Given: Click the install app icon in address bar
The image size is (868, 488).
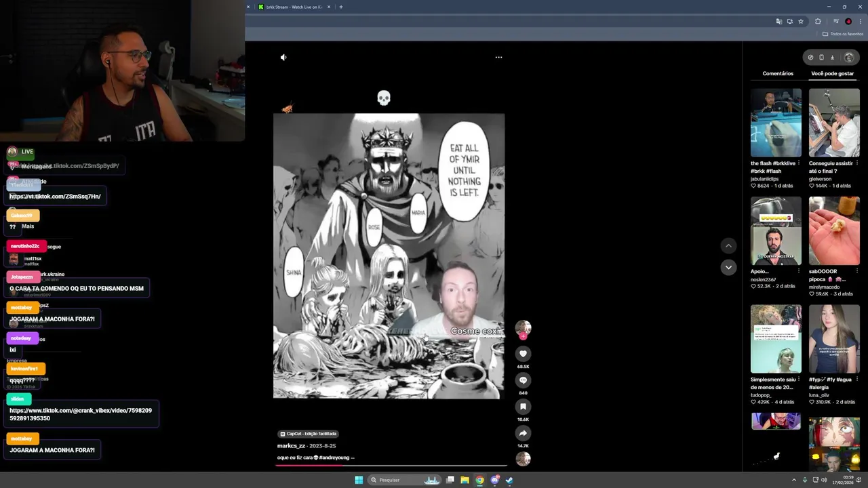Looking at the screenshot, I should [790, 22].
